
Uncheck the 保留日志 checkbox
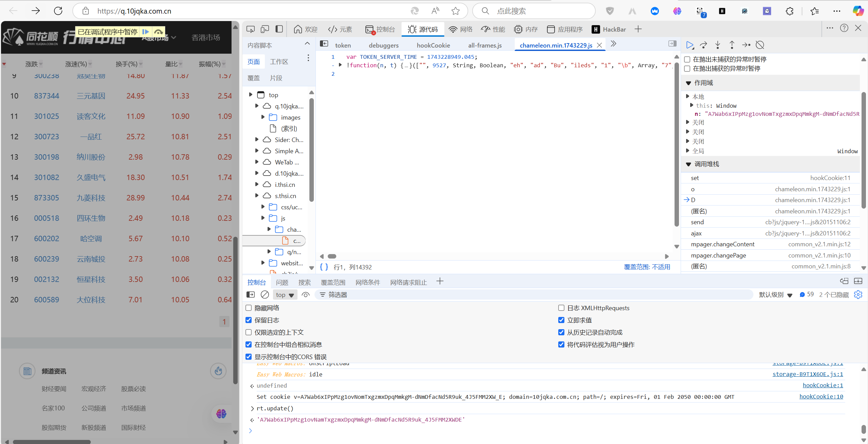tap(249, 320)
